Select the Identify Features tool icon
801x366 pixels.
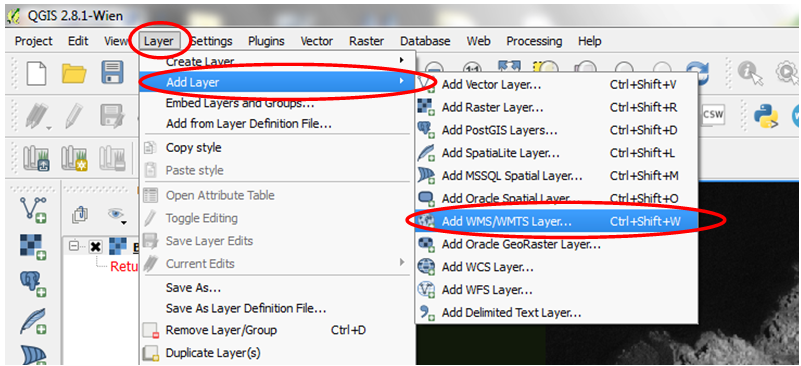point(750,73)
